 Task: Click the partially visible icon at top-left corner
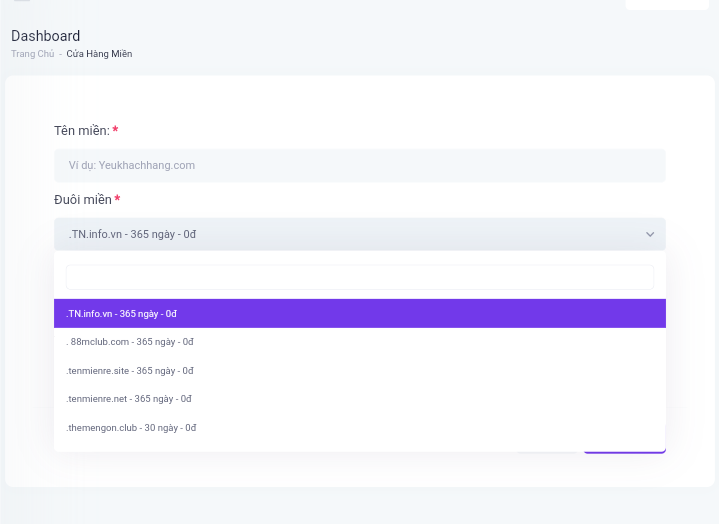click(x=22, y=0)
